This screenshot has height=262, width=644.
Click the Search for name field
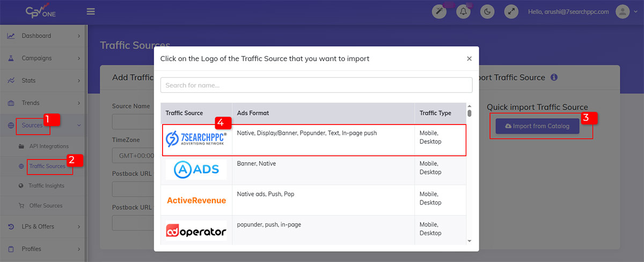[316, 85]
